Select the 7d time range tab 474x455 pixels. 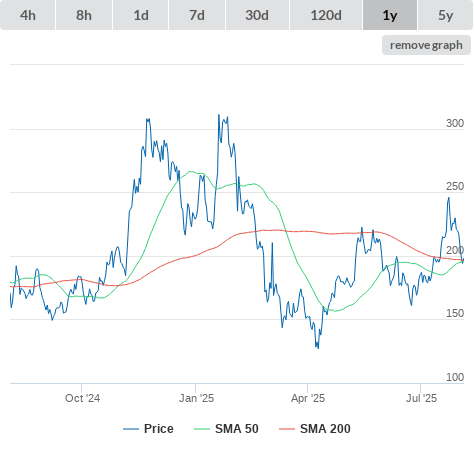tap(197, 15)
